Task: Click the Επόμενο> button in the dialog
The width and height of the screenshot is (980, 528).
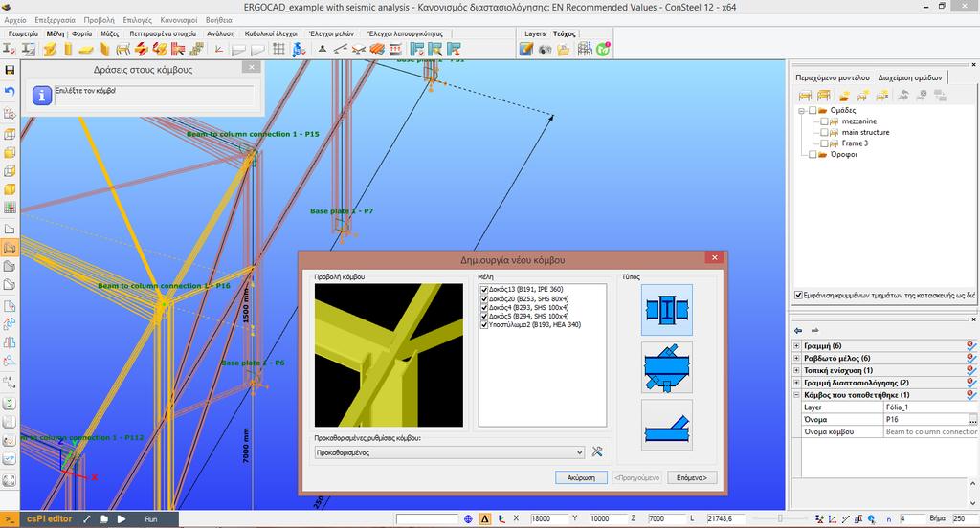Action: [691, 477]
